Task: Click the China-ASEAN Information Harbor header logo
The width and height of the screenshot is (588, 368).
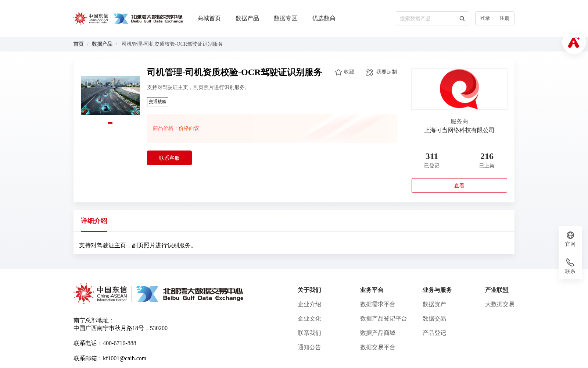Action: [x=91, y=18]
